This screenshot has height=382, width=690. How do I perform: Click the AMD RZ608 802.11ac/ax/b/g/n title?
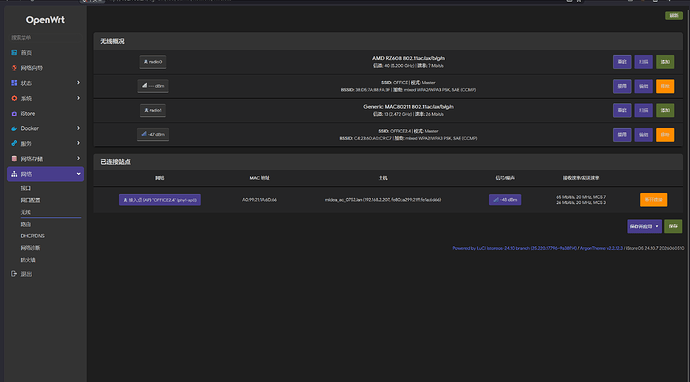click(x=408, y=58)
